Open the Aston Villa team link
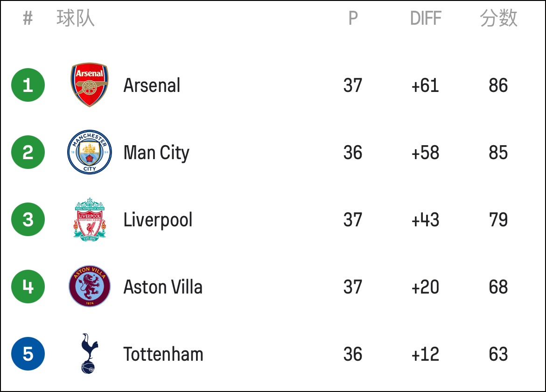The image size is (546, 392). tap(163, 287)
